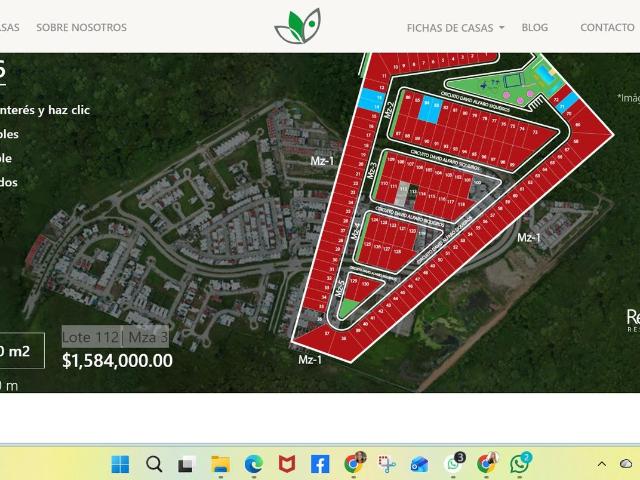Select blue lot 84 in Mz-2
The image size is (640, 480).
tap(425, 109)
